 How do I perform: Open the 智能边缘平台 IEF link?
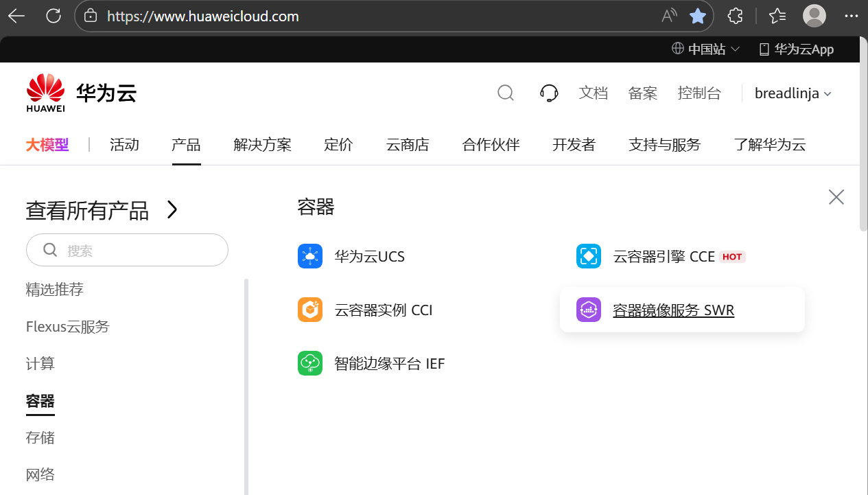click(x=390, y=364)
